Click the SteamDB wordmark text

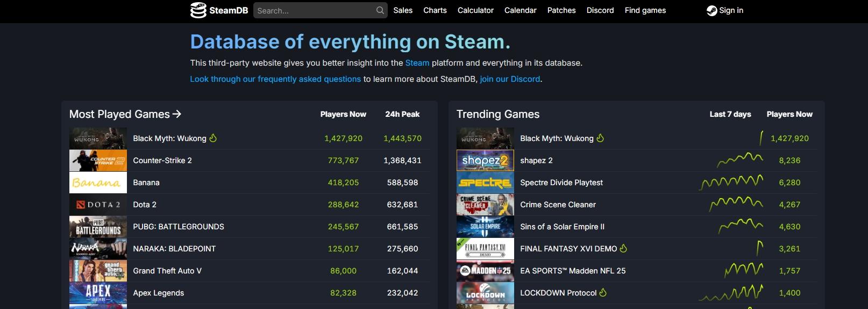point(229,10)
